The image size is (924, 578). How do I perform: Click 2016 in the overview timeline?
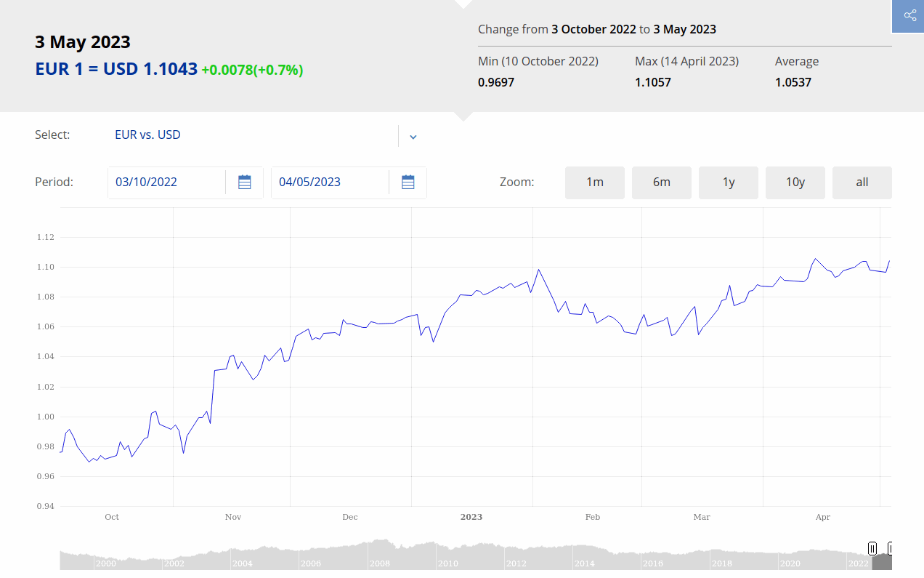click(x=652, y=563)
